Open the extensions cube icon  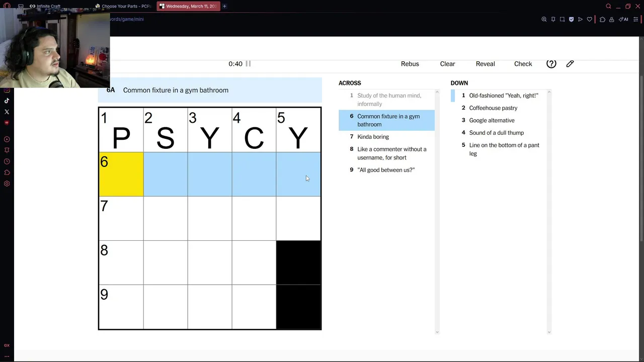point(602,19)
